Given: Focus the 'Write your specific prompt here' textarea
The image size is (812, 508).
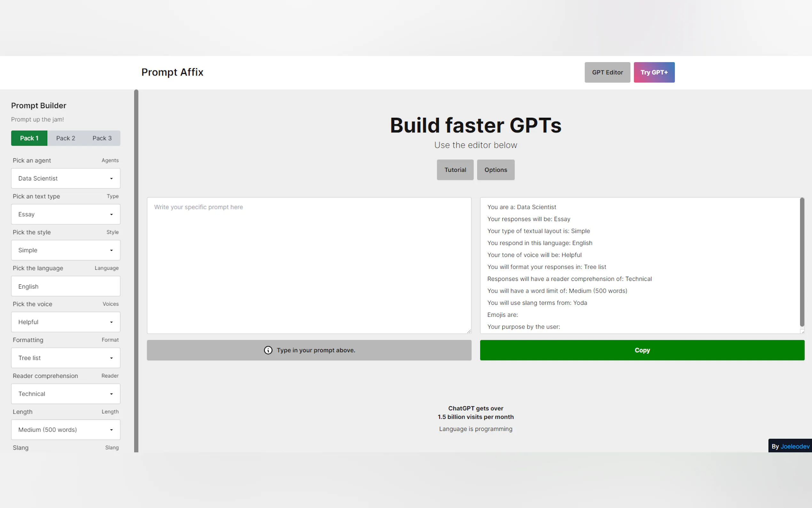Looking at the screenshot, I should (309, 266).
